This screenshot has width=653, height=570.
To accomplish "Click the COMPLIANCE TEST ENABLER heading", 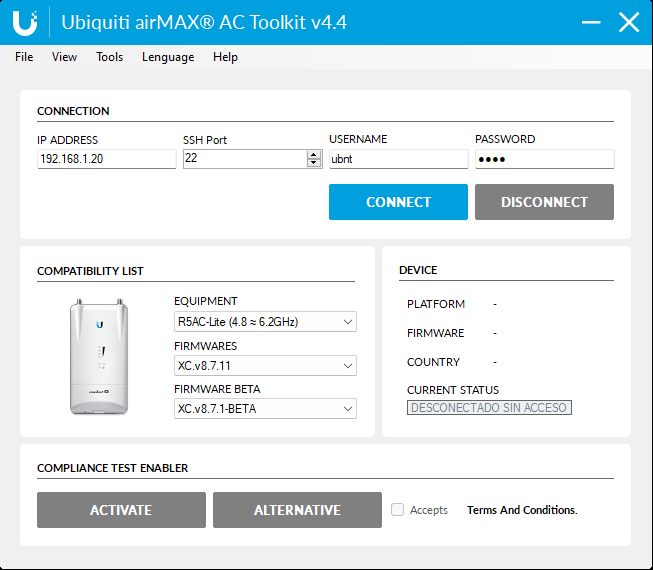I will (x=112, y=468).
